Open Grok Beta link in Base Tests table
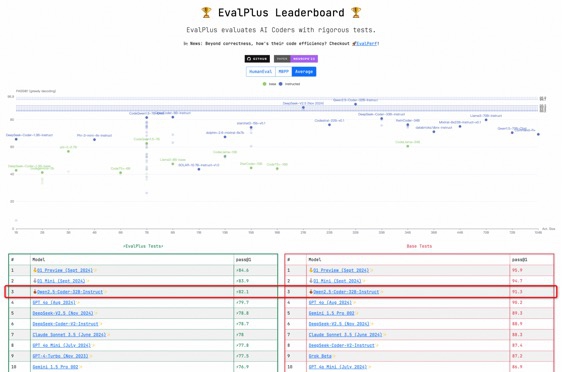This screenshot has width=562, height=372. point(320,356)
